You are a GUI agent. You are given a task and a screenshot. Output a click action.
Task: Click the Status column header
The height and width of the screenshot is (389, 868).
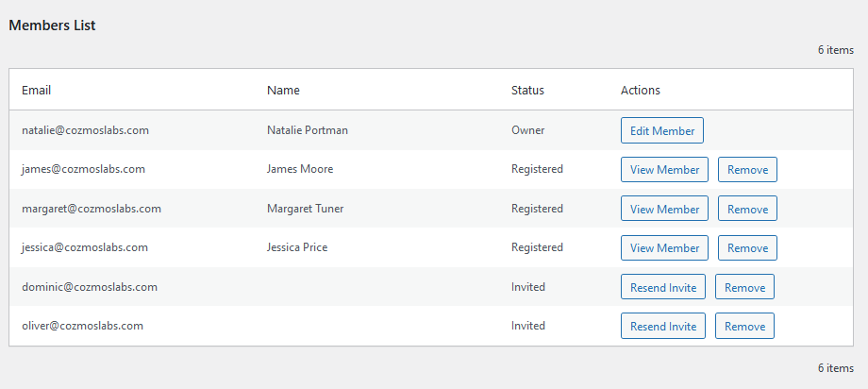click(527, 90)
